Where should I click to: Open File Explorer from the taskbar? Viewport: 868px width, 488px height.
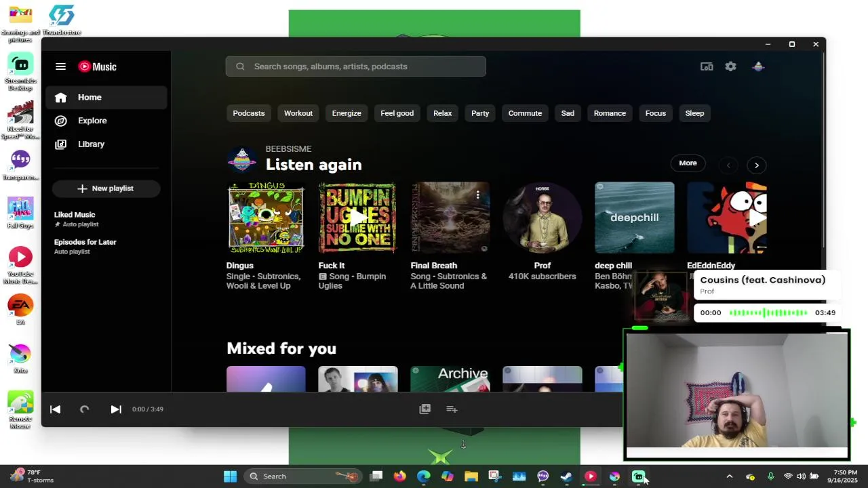tap(471, 476)
